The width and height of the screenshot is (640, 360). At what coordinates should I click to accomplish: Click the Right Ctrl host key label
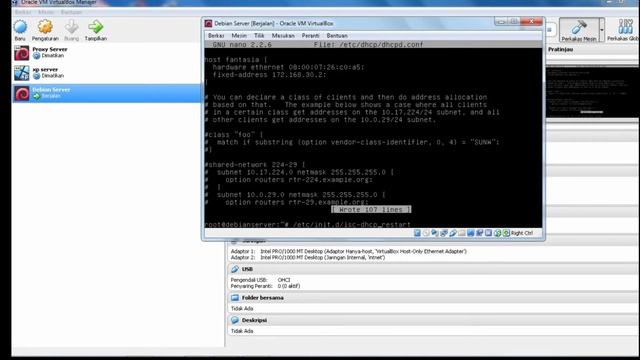tap(522, 233)
